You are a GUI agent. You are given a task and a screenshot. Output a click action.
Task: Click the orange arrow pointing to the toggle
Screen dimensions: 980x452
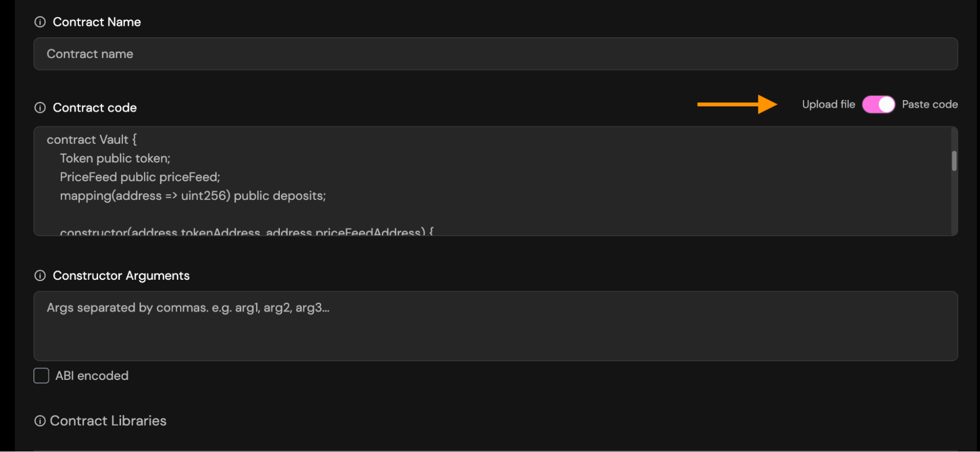coord(737,105)
